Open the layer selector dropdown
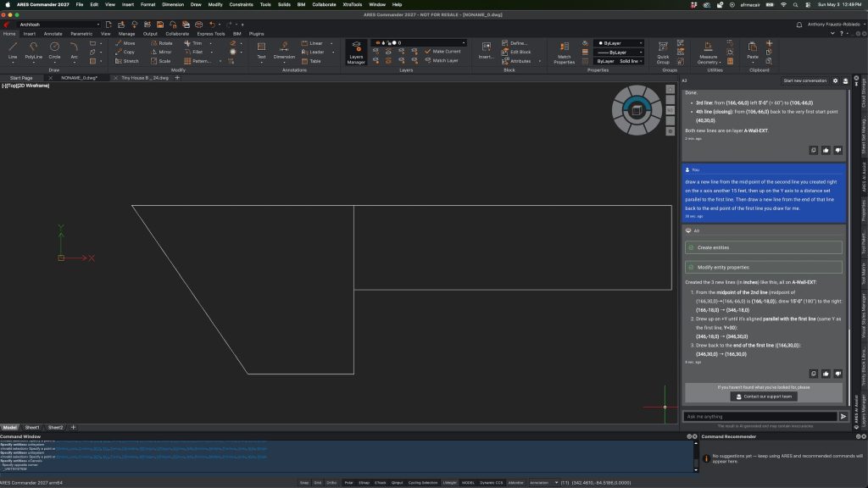Screen dimensions: 868x488 [x=419, y=42]
